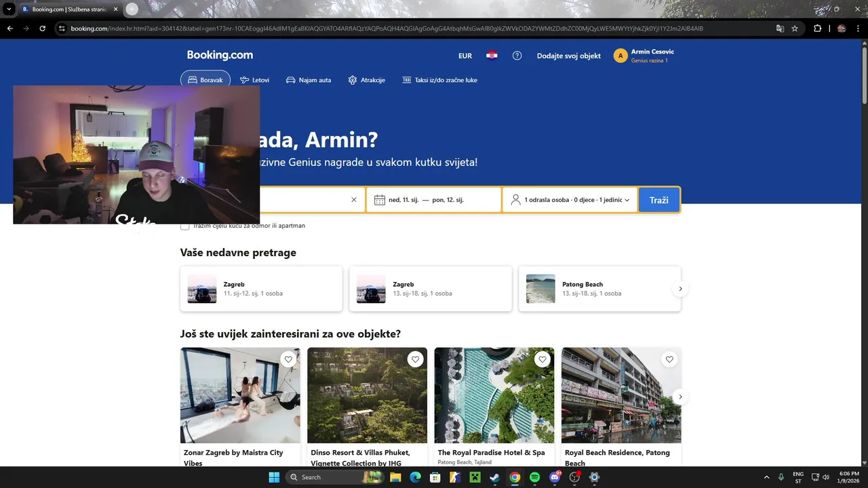Screen dimensions: 868x488
Task: Switch to the Atrakcije tab
Action: click(366, 80)
